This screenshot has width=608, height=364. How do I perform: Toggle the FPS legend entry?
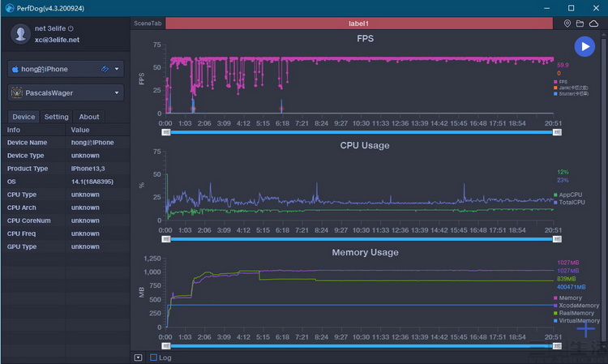pyautogui.click(x=560, y=82)
